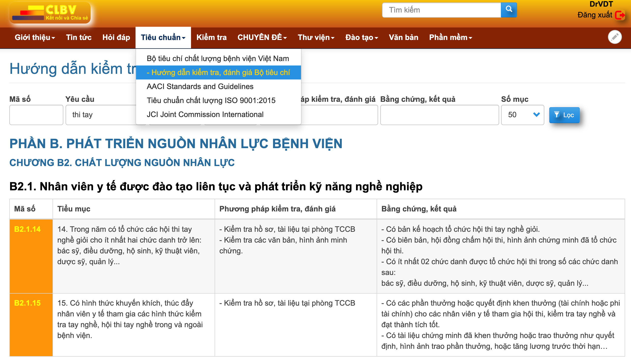Expand the Giới thiệu menu
The width and height of the screenshot is (631, 364).
(35, 38)
